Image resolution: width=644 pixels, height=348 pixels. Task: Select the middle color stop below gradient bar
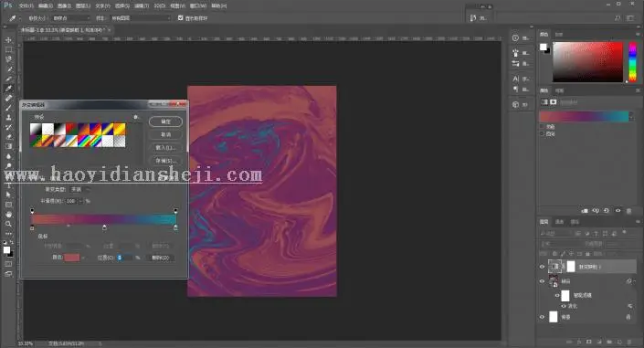coord(104,227)
